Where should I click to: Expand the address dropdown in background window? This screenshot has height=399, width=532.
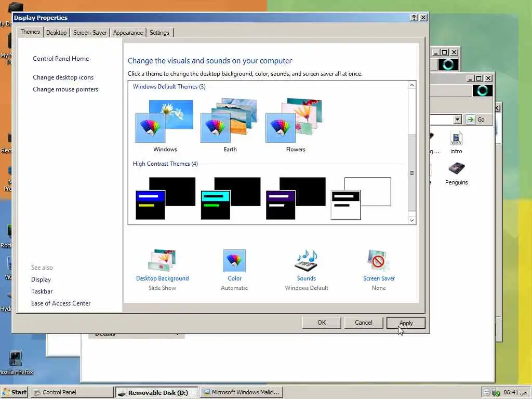tap(457, 119)
